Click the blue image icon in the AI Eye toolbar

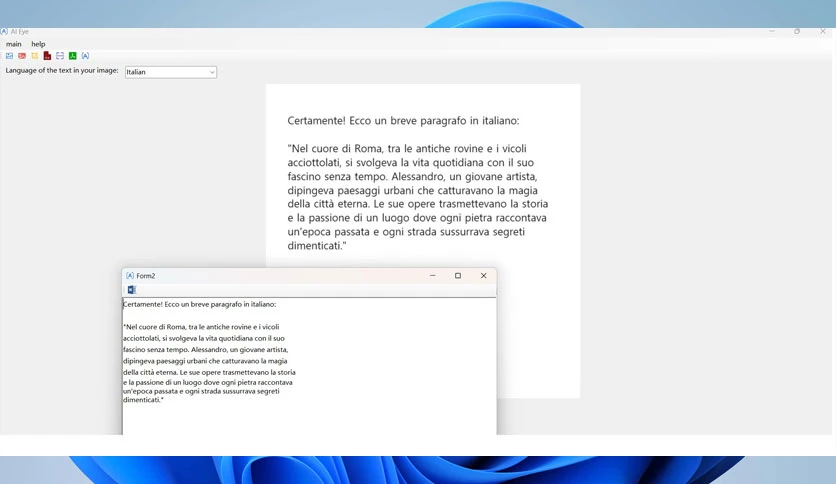coord(10,56)
